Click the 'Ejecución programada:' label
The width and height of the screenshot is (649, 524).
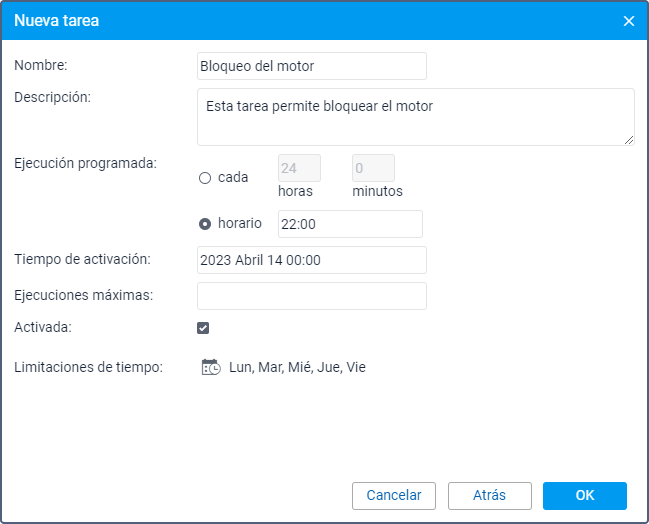(x=86, y=162)
